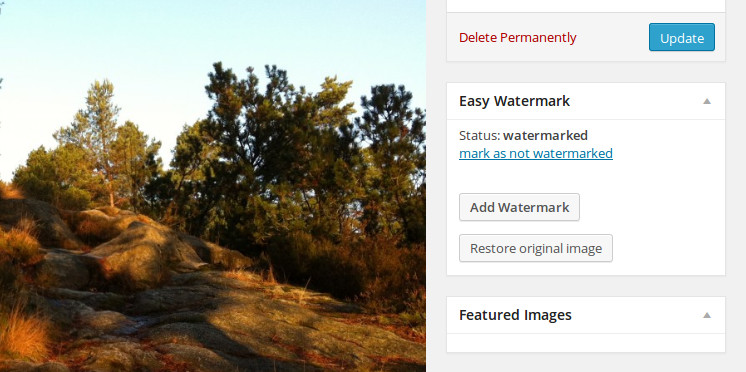The height and width of the screenshot is (372, 746).
Task: Select the mark as not watermarked link
Action: [536, 154]
